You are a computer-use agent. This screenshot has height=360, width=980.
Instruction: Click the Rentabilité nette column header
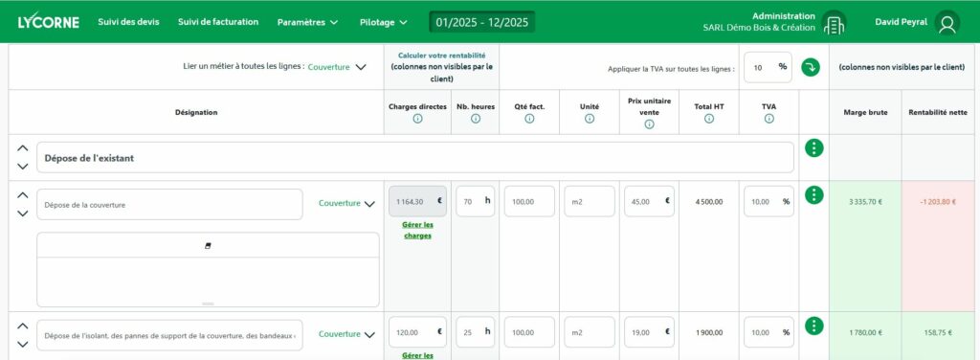pos(938,113)
